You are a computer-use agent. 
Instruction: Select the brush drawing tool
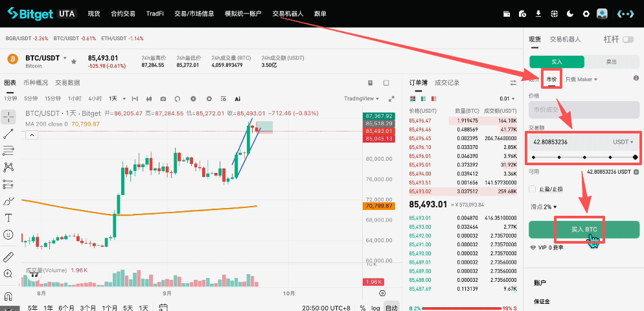(x=8, y=201)
